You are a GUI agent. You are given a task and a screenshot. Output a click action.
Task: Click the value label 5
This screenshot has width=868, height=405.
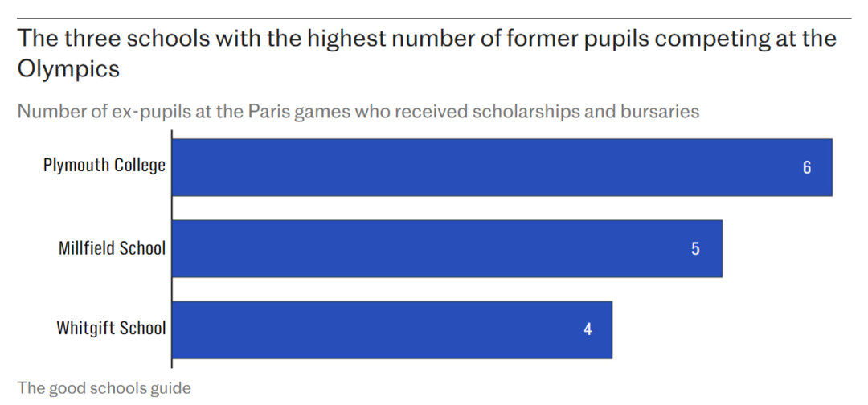(695, 249)
